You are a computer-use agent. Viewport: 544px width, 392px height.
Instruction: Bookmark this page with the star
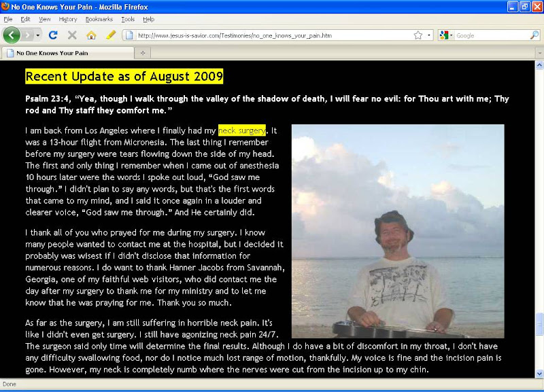pyautogui.click(x=417, y=35)
